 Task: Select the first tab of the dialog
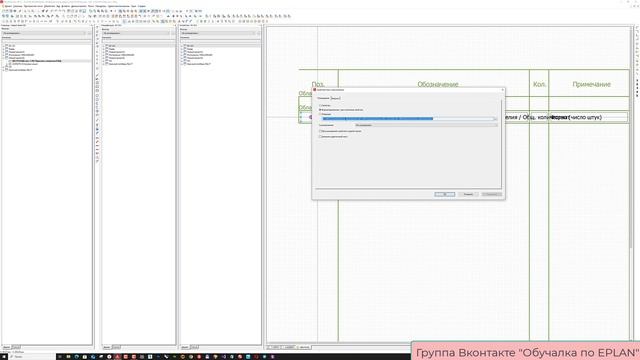(x=323, y=98)
